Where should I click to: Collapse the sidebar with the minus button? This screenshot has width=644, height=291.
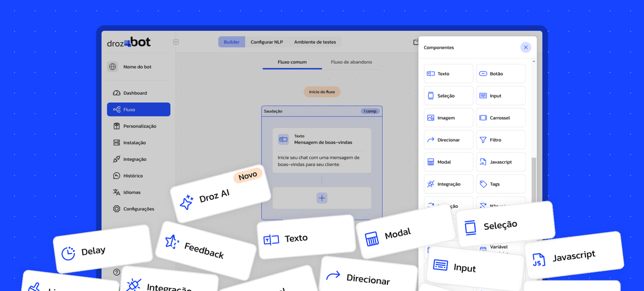[176, 42]
